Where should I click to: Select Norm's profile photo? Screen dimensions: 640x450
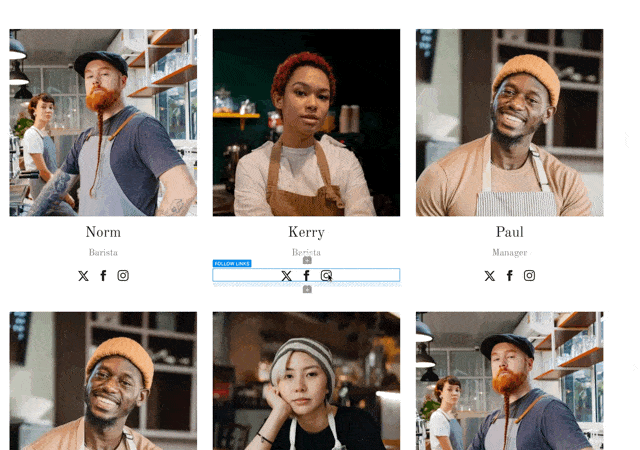[103, 122]
